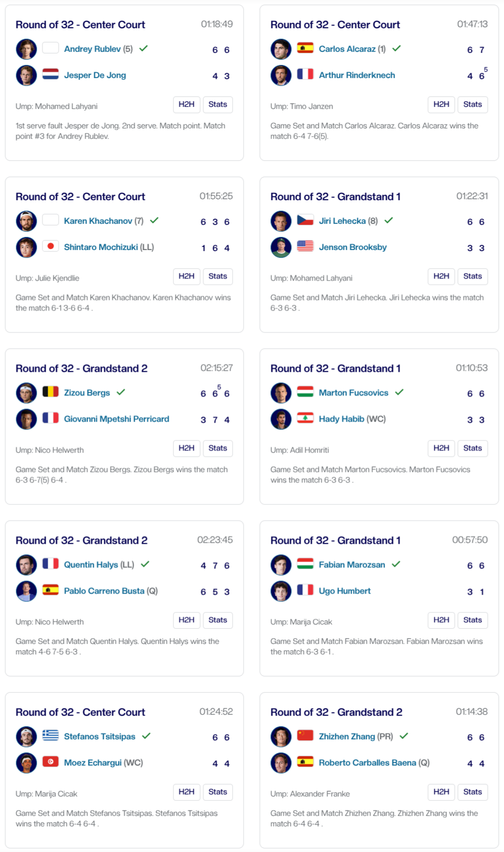Click the China flag beside Zhizhen Zhang
The width and height of the screenshot is (504, 852).
[305, 736]
